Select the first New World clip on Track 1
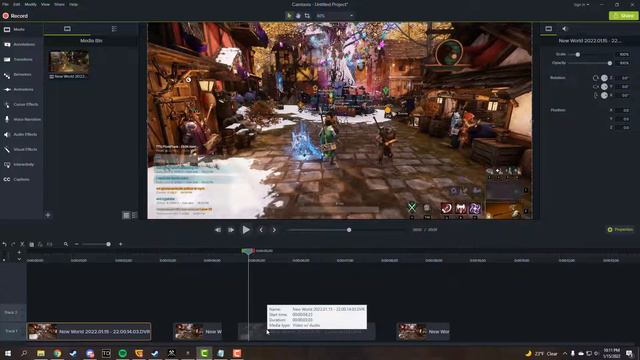640x360 pixels. [89, 331]
